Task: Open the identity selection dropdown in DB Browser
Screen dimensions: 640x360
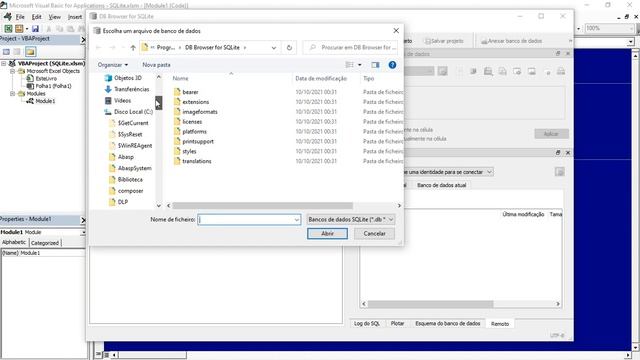Action: 489,172
